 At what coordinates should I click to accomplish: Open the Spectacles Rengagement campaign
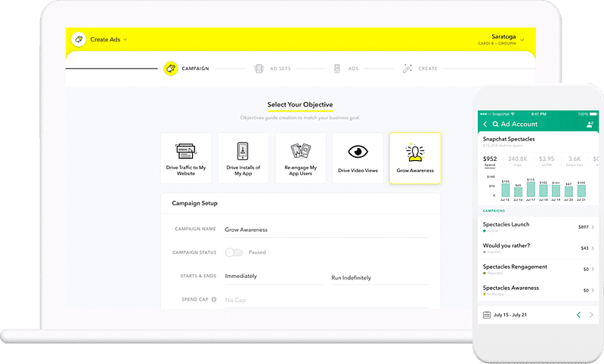[x=538, y=270]
